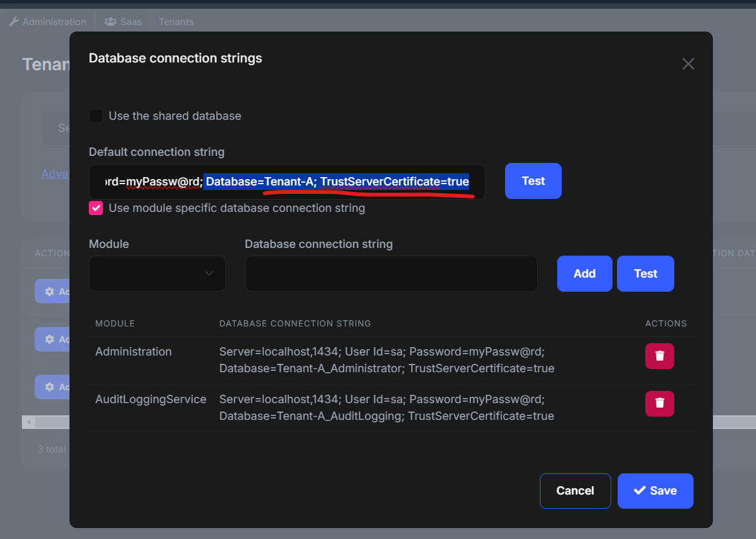The image size is (756, 539).
Task: Focus the Default connection string field
Action: coord(287,182)
